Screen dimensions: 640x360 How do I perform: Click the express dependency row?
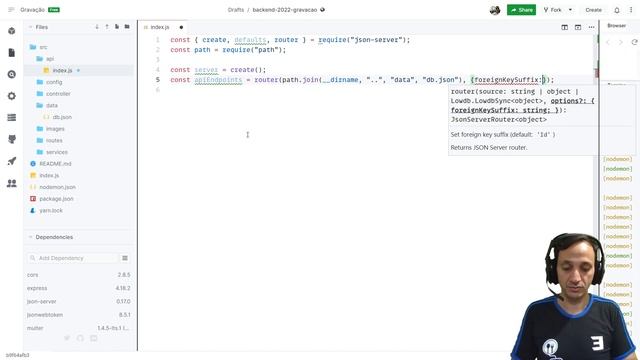(78, 288)
